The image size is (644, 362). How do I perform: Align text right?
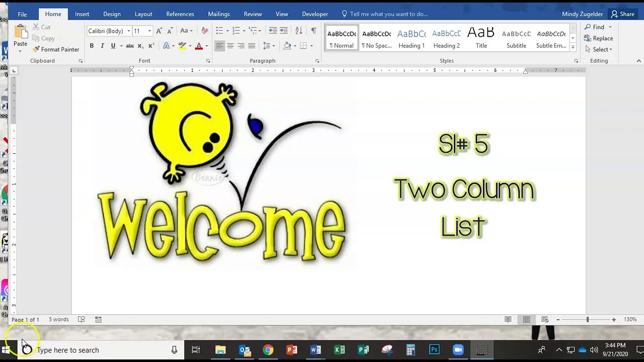click(241, 46)
